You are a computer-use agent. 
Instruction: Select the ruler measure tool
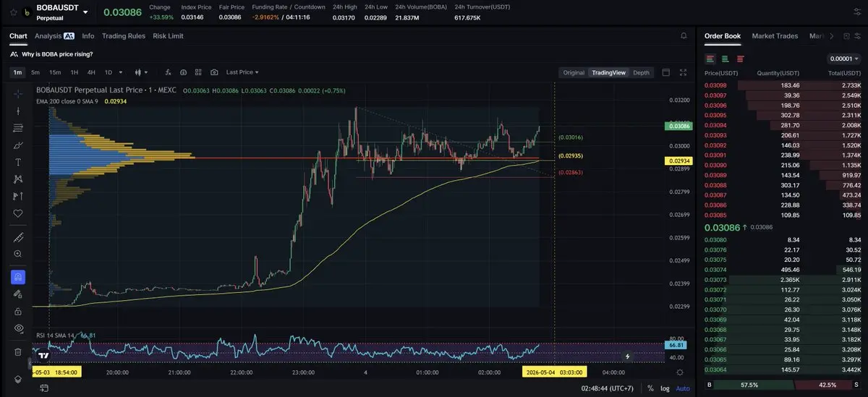click(x=19, y=237)
